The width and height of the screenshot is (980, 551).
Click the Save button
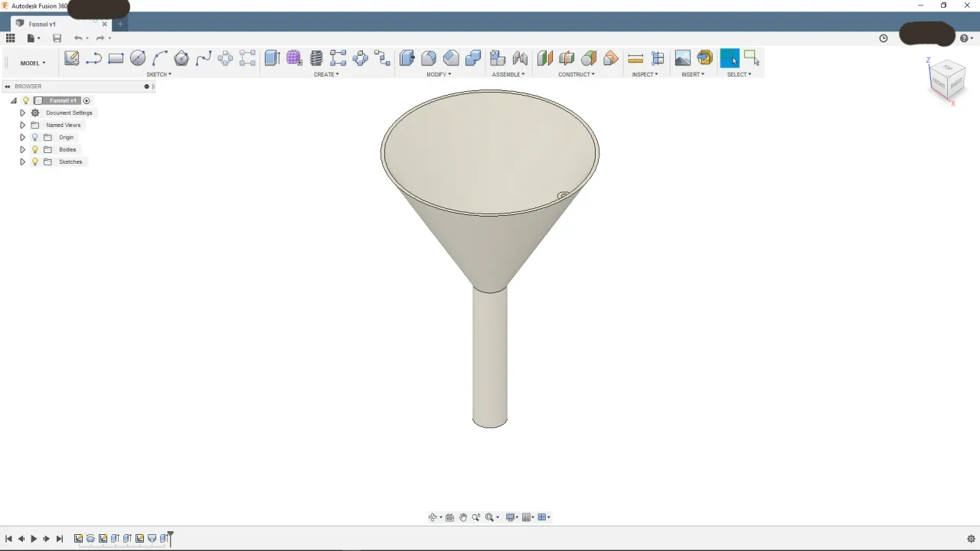tap(57, 38)
